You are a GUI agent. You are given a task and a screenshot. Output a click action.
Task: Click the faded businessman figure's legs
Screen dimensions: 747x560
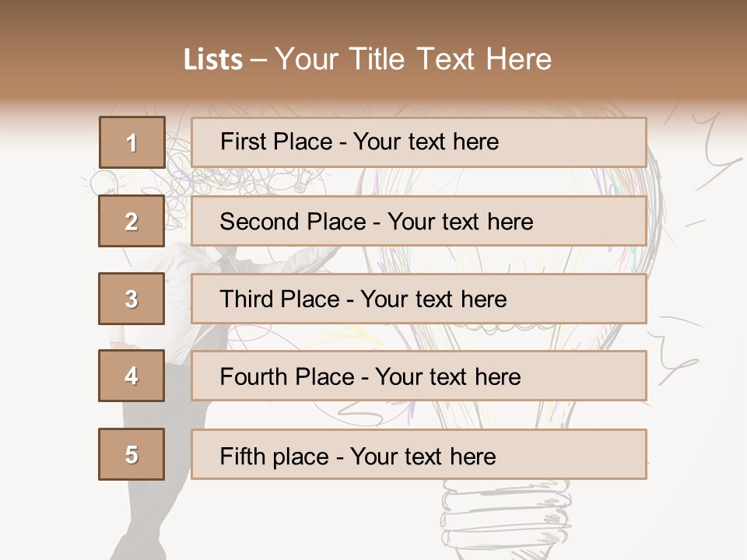pyautogui.click(x=153, y=476)
